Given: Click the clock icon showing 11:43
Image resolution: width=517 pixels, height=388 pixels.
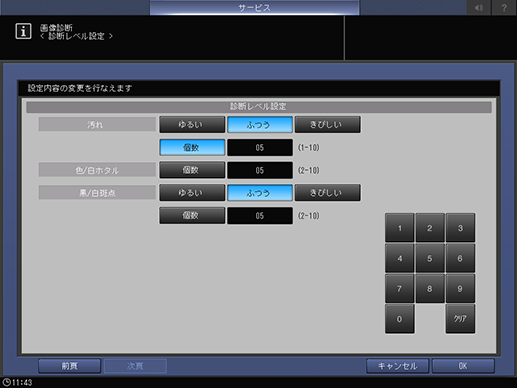Looking at the screenshot, I should pyautogui.click(x=6, y=382).
